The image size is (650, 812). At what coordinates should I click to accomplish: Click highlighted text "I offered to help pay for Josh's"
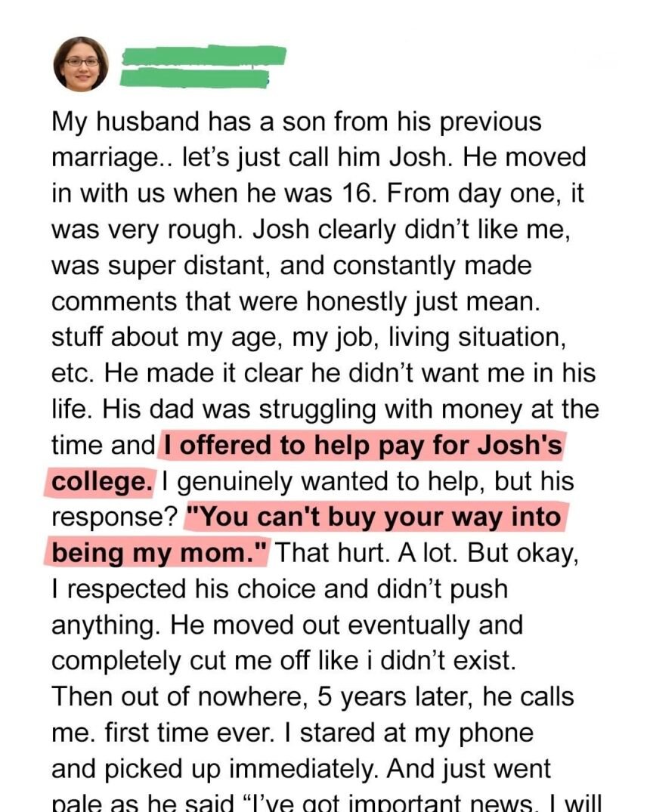(361, 446)
